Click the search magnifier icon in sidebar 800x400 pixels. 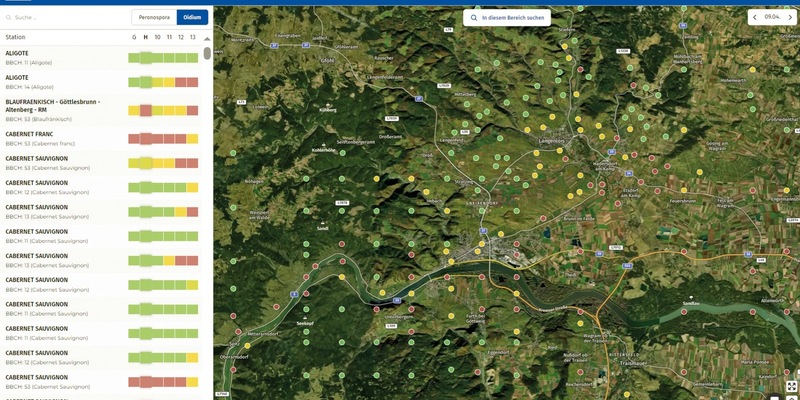pyautogui.click(x=11, y=17)
